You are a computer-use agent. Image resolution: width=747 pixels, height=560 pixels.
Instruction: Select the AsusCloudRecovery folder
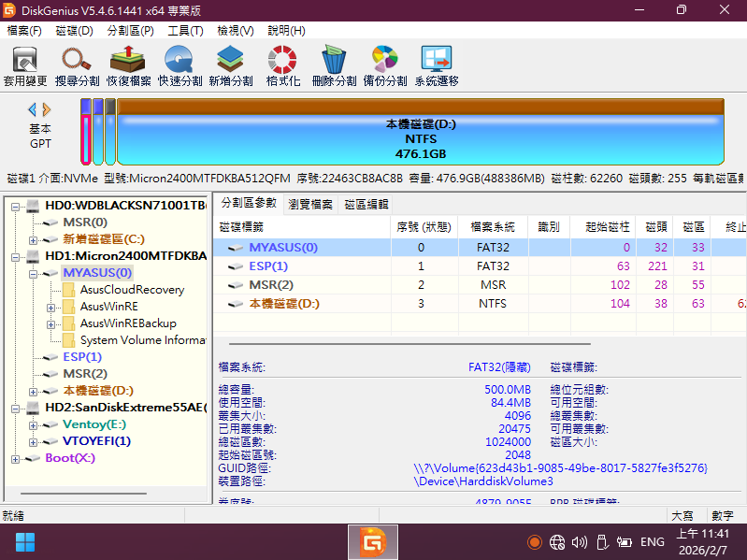coord(132,290)
